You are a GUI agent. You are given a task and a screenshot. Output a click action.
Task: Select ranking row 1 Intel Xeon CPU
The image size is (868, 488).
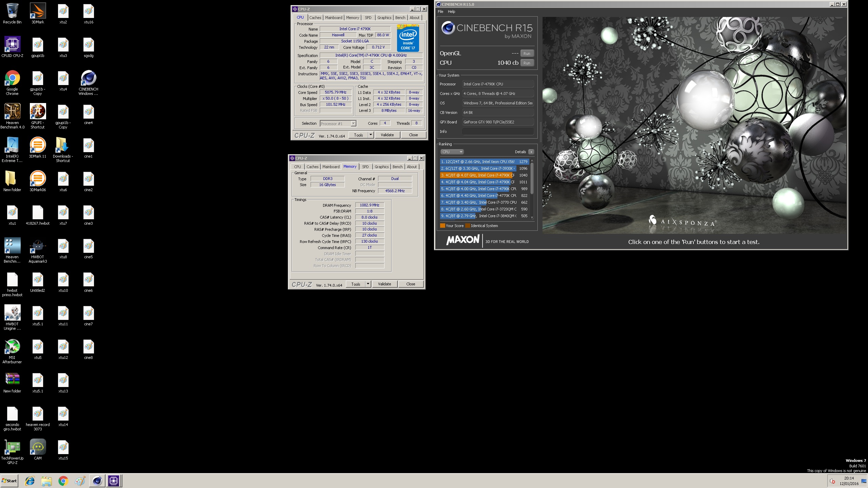(484, 162)
